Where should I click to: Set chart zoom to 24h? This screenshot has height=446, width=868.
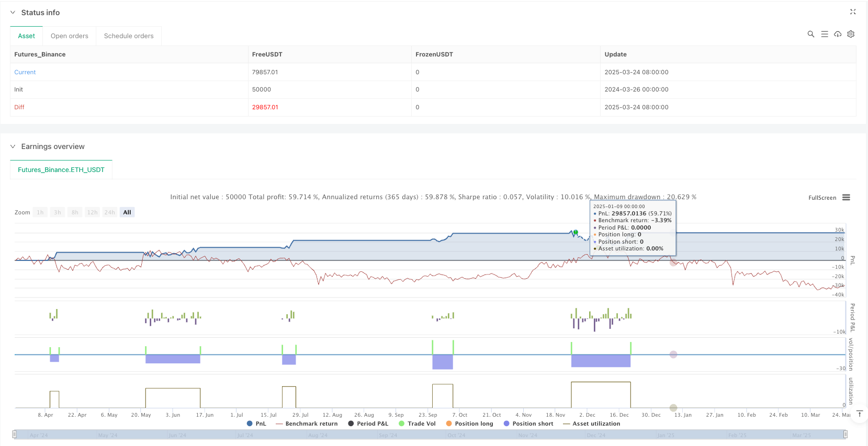coord(109,212)
